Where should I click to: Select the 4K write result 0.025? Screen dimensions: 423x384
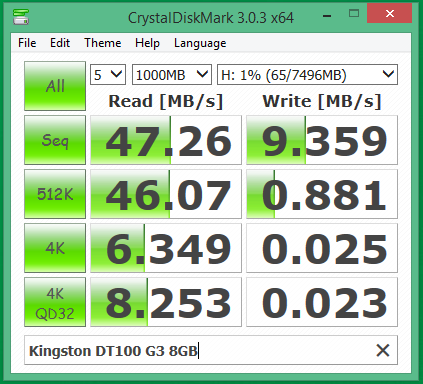point(322,248)
